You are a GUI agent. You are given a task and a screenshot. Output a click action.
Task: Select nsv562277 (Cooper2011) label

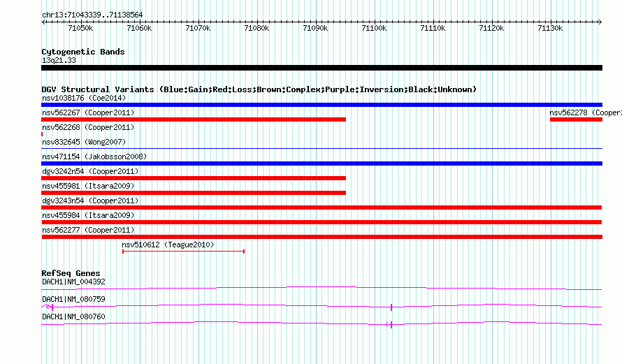88,230
